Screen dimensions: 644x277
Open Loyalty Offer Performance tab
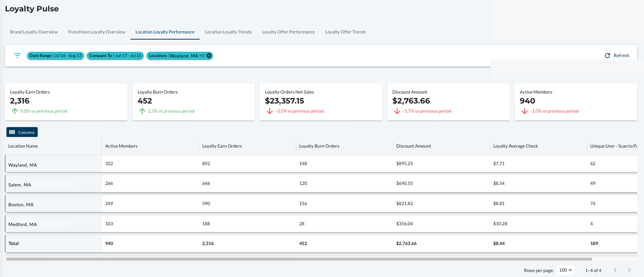click(x=288, y=32)
